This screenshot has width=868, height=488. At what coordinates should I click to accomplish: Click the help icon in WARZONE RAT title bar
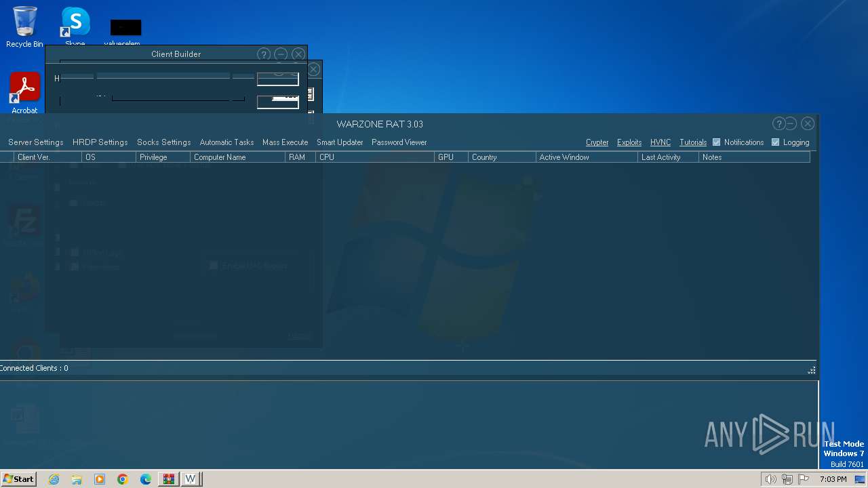[778, 123]
